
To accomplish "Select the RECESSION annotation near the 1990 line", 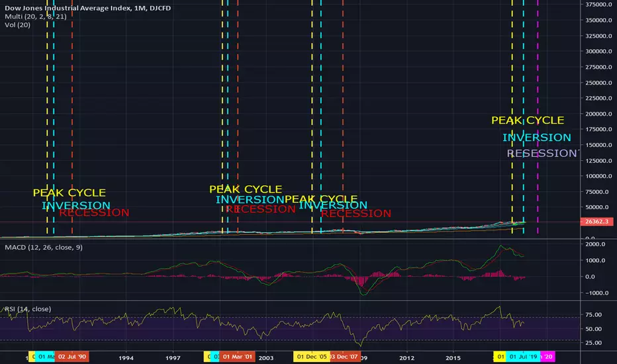I will (x=94, y=212).
